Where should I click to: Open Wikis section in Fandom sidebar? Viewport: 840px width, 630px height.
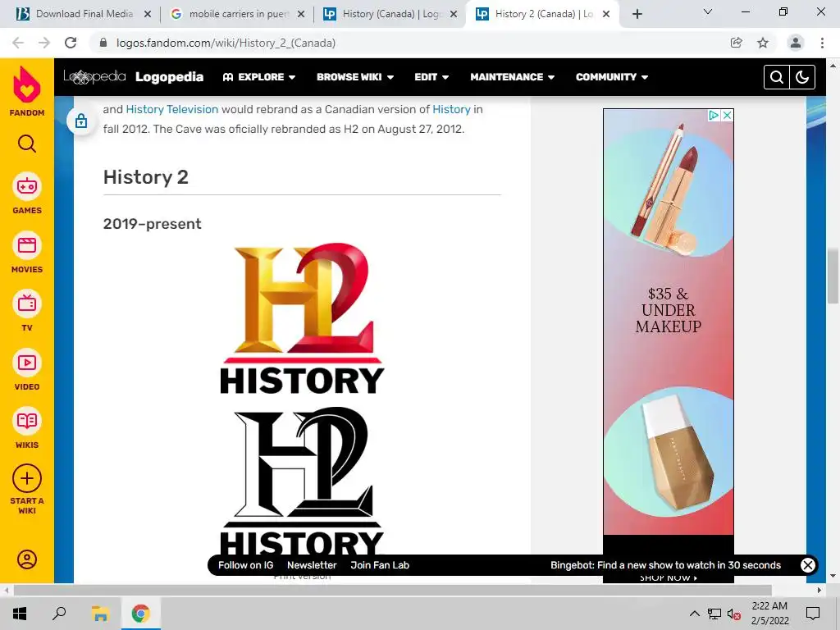[x=27, y=428]
